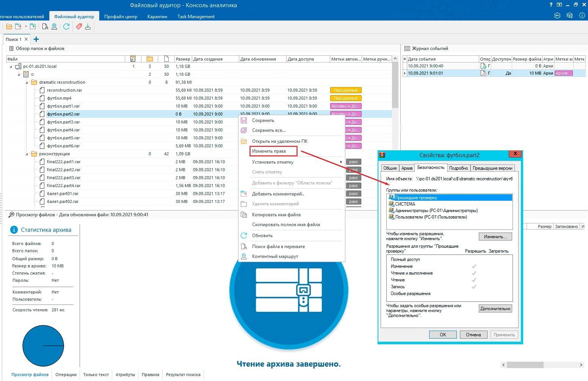Image resolution: width=588 pixels, height=381 pixels.
Task: Click the orange open folder toolbar icon
Action: [9, 27]
